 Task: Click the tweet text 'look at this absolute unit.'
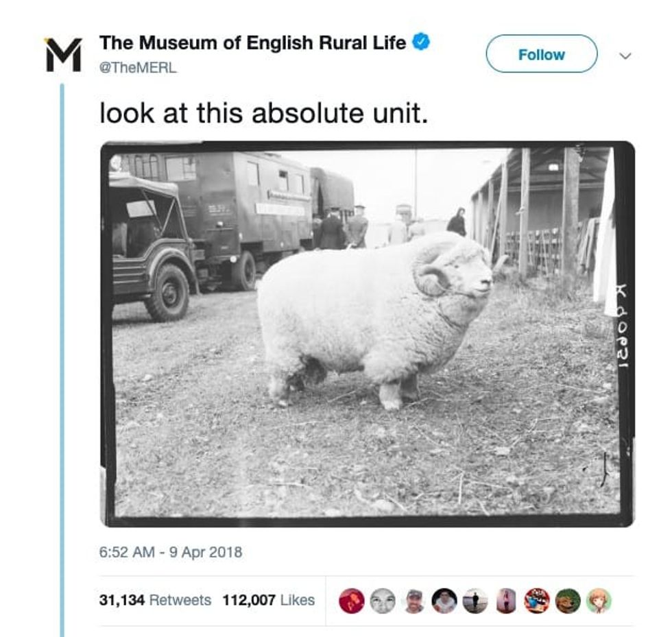[264, 112]
